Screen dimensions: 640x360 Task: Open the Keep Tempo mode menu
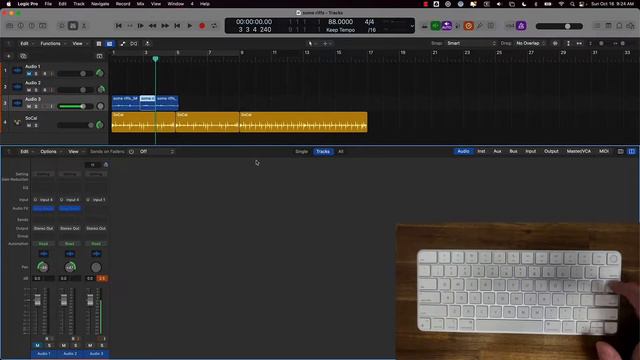340,30
